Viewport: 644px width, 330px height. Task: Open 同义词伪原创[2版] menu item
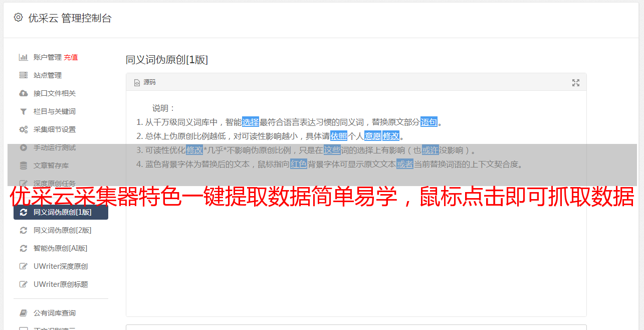(x=61, y=230)
